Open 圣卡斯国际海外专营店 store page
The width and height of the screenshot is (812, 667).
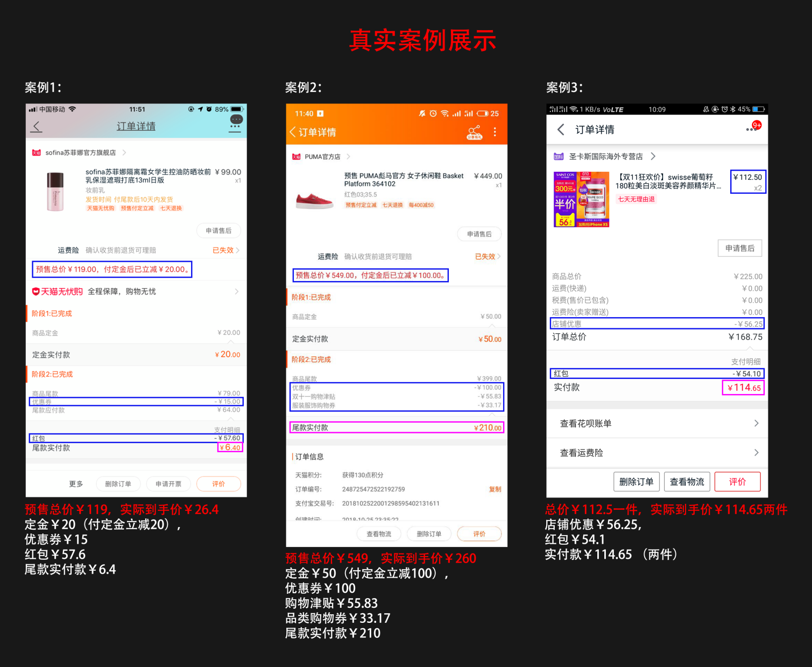606,157
